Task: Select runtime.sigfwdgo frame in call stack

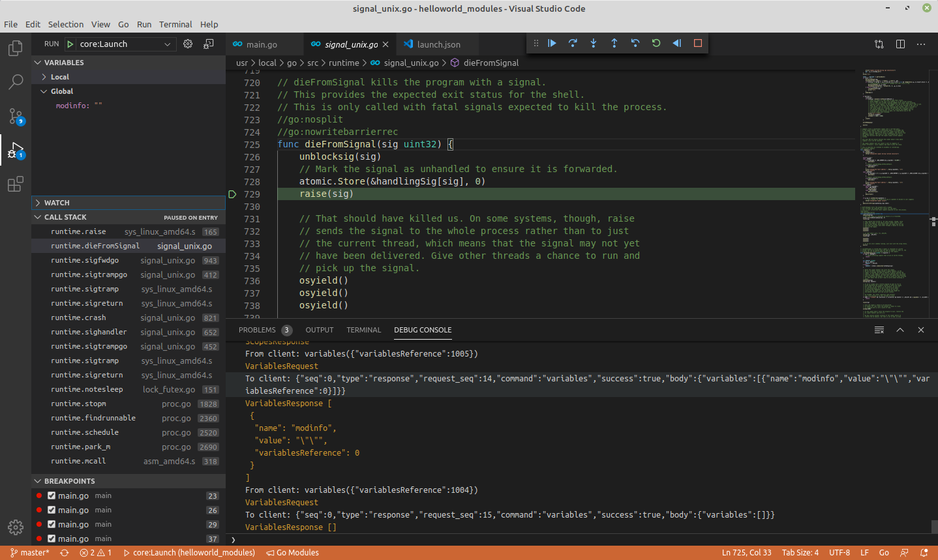Action: pyautogui.click(x=129, y=260)
